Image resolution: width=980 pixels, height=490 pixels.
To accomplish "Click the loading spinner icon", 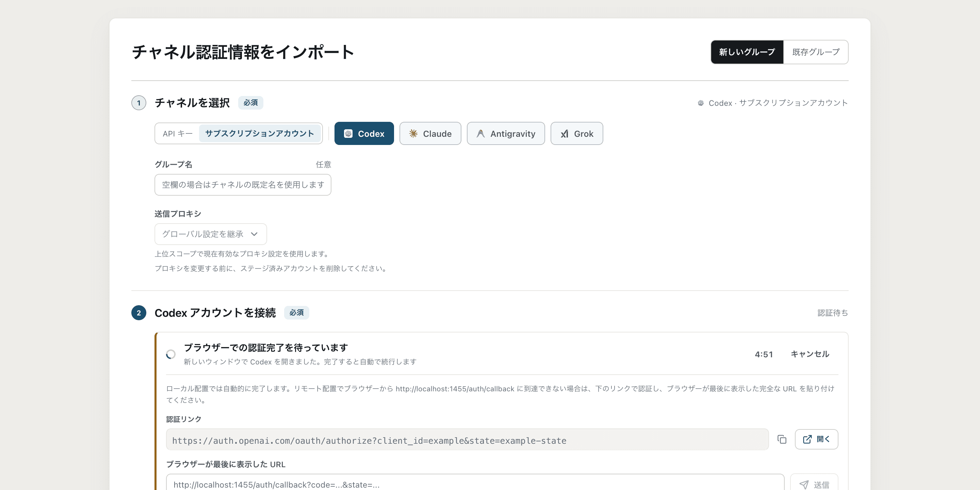I will click(x=171, y=354).
